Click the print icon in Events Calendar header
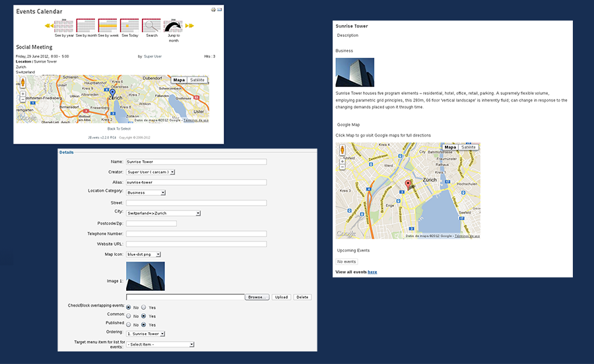594x364 pixels. tap(213, 10)
